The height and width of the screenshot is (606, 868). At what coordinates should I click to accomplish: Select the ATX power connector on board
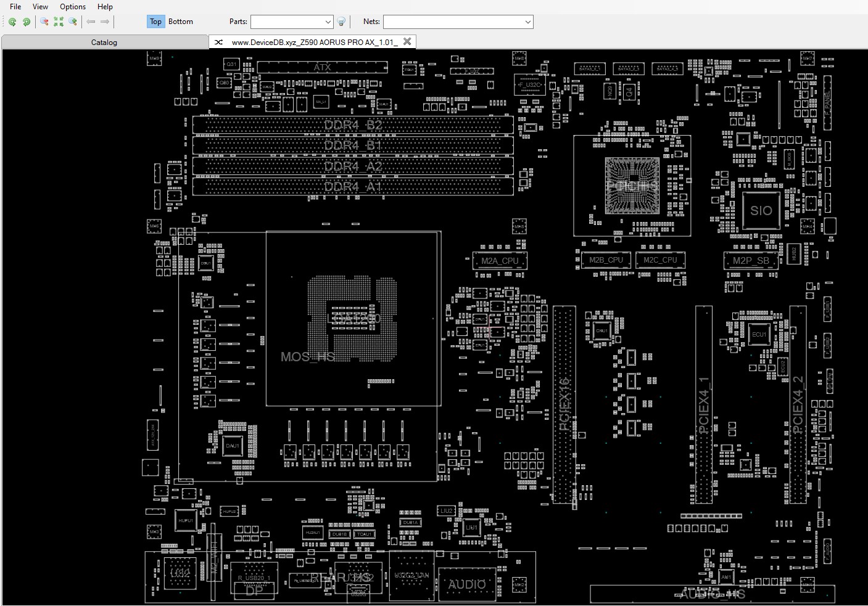[322, 67]
